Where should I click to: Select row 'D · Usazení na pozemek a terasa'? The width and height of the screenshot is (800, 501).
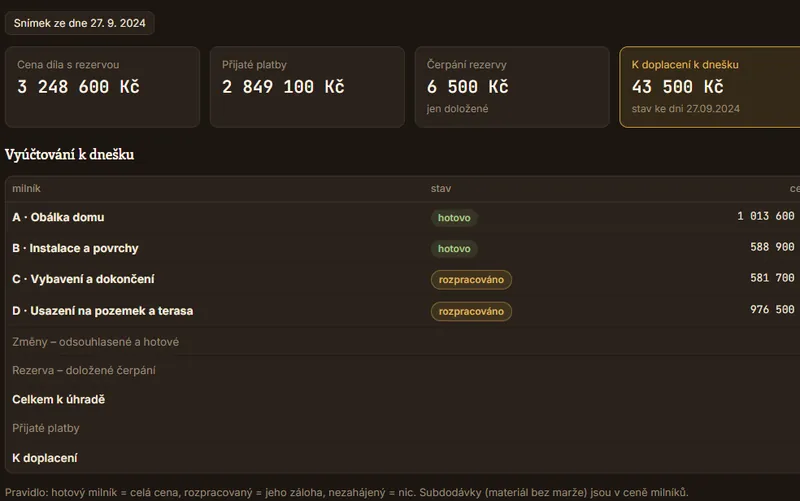pyautogui.click(x=403, y=311)
